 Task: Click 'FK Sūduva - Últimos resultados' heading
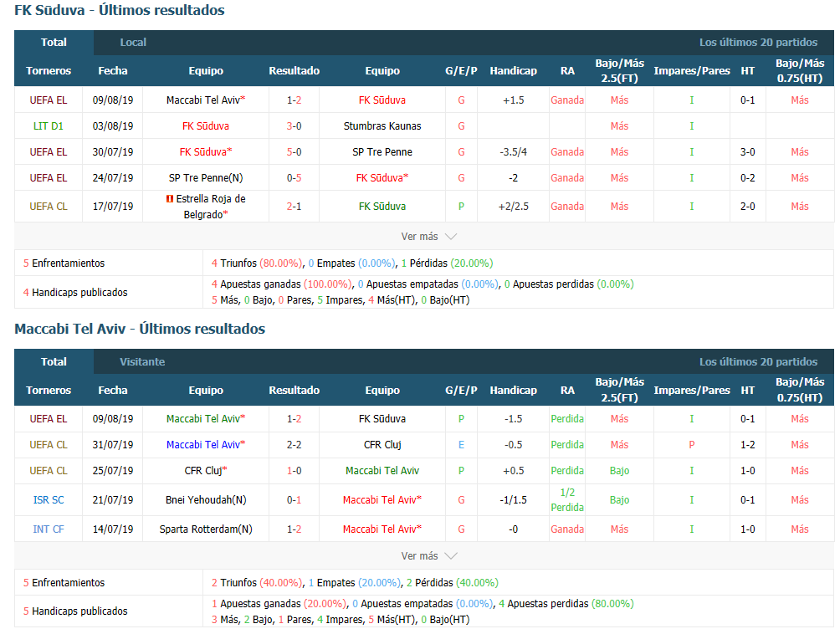tap(120, 10)
